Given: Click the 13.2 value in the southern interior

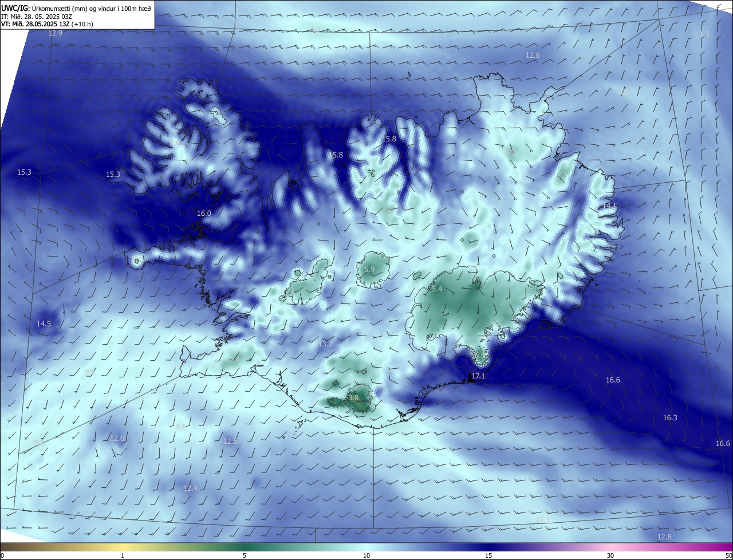Looking at the screenshot, I should (325, 344).
